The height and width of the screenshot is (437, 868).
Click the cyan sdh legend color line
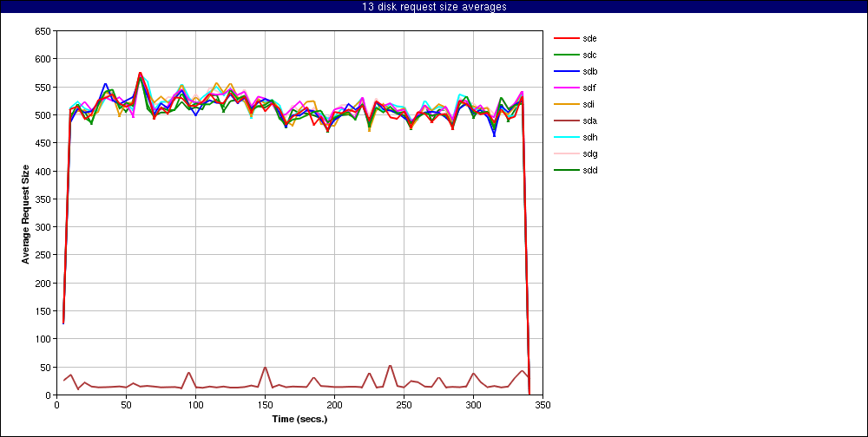[566, 137]
